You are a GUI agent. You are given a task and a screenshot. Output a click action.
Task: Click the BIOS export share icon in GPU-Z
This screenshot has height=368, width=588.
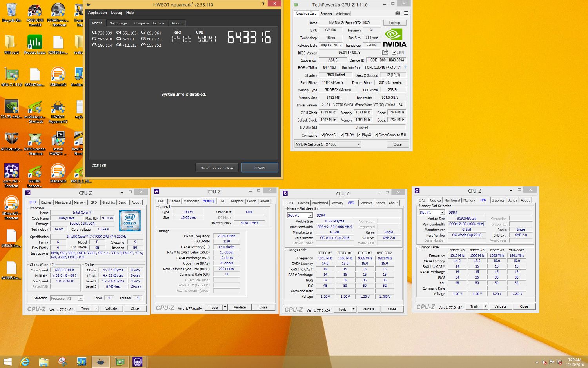pos(385,53)
